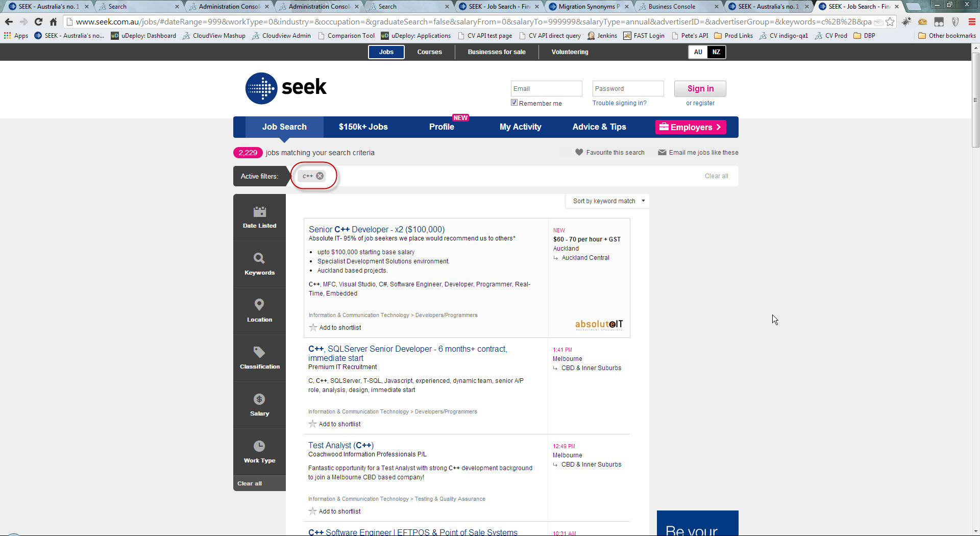Switch to the AU site
This screenshot has height=536, width=980.
(x=698, y=52)
